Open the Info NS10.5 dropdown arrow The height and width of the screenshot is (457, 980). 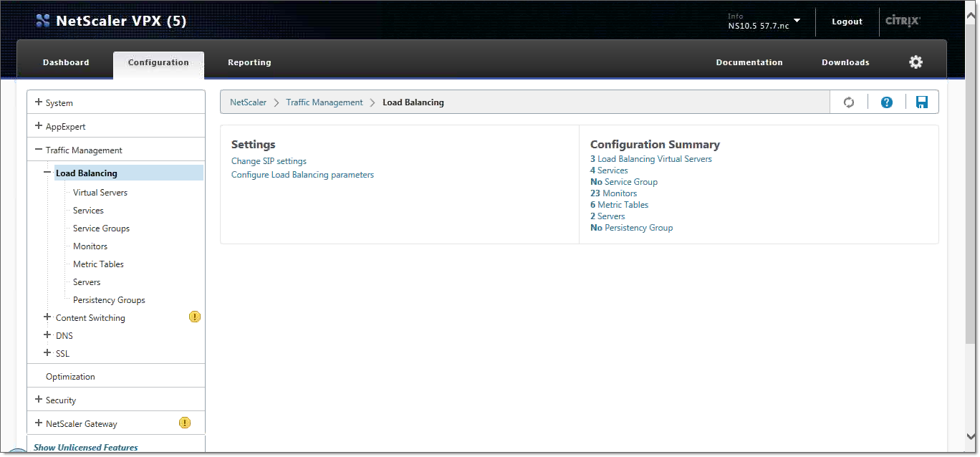point(797,21)
